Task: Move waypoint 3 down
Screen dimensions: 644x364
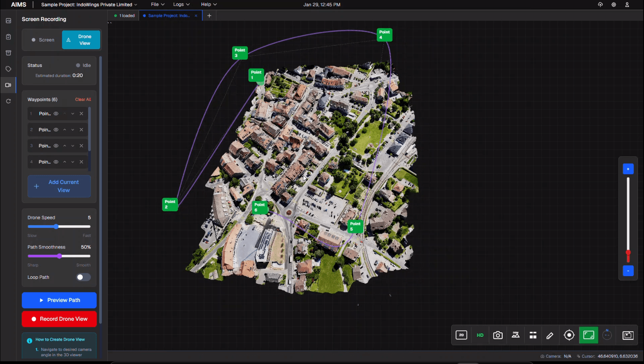Action: [x=73, y=146]
